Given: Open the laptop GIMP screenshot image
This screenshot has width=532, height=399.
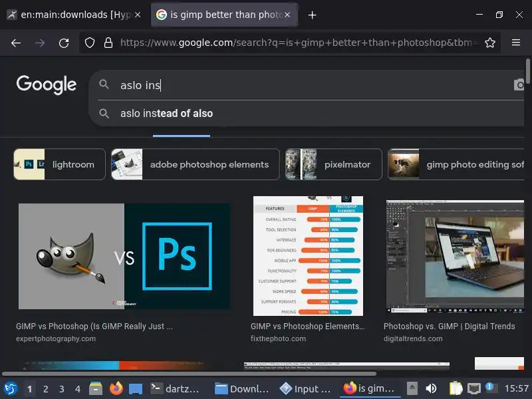Looking at the screenshot, I should [455, 256].
